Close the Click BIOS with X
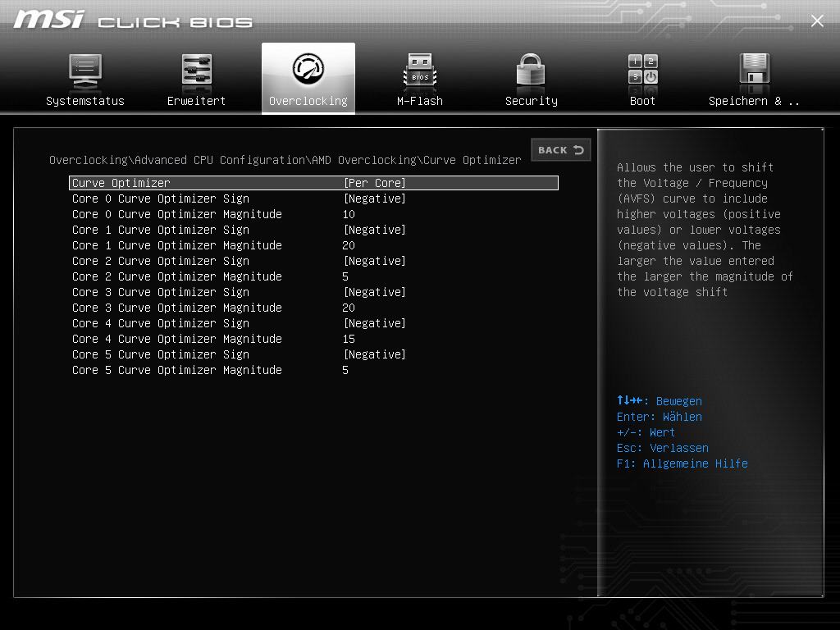The image size is (840, 630). (x=817, y=21)
